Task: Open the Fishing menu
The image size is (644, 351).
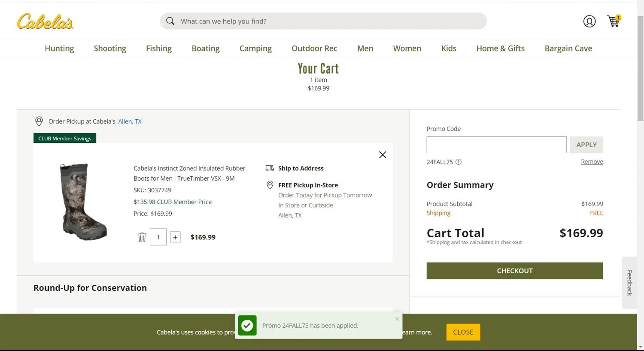Action: point(159,48)
